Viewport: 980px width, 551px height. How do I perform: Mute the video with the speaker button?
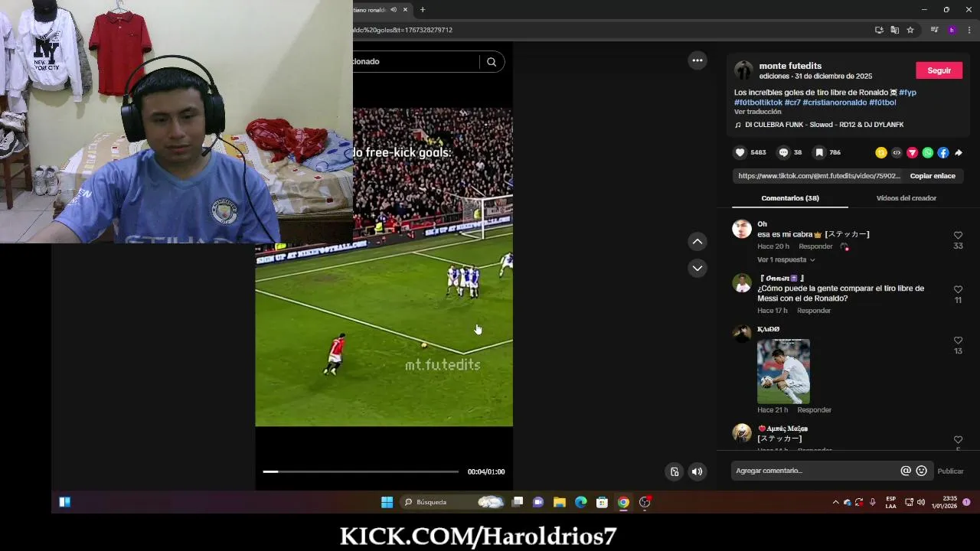(697, 471)
